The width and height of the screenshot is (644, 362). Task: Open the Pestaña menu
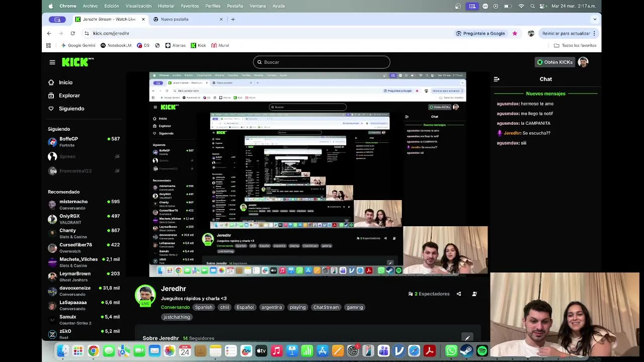click(x=235, y=6)
